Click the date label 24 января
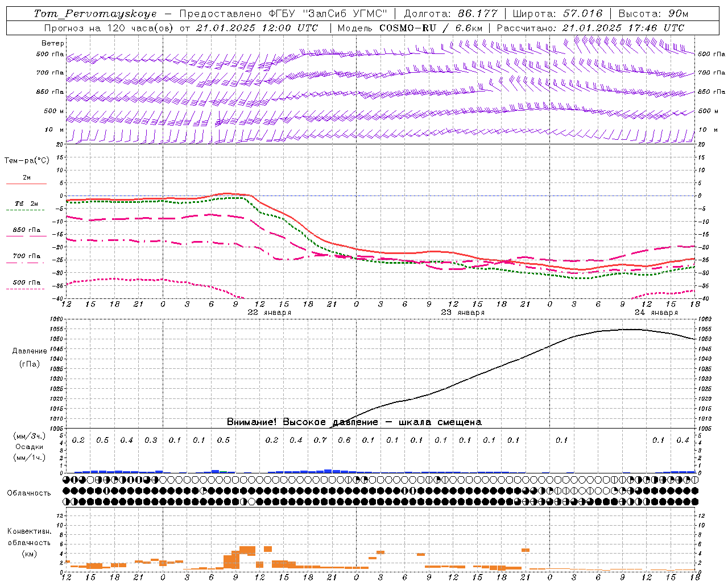The width and height of the screenshot is (728, 582). (656, 313)
